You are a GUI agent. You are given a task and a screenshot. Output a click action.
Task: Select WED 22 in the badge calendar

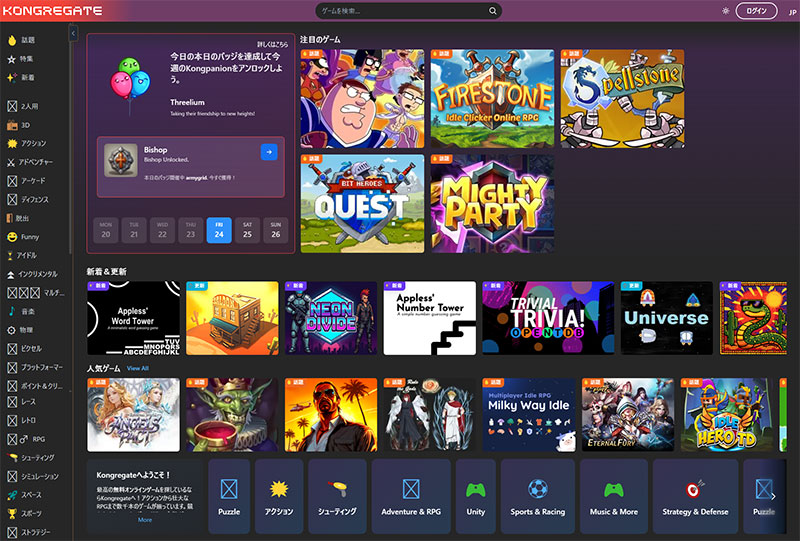tap(162, 230)
